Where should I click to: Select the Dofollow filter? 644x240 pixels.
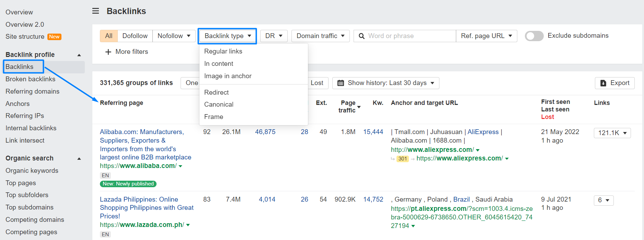click(135, 36)
